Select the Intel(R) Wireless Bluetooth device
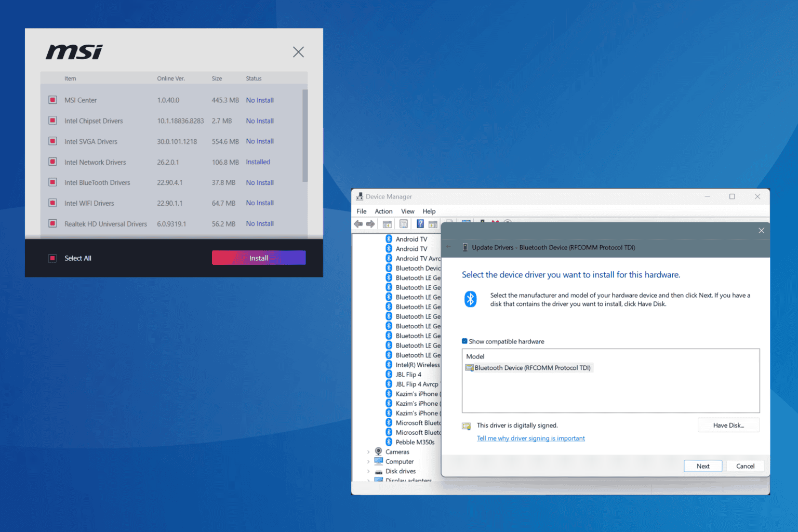The height and width of the screenshot is (532, 798). click(x=418, y=365)
